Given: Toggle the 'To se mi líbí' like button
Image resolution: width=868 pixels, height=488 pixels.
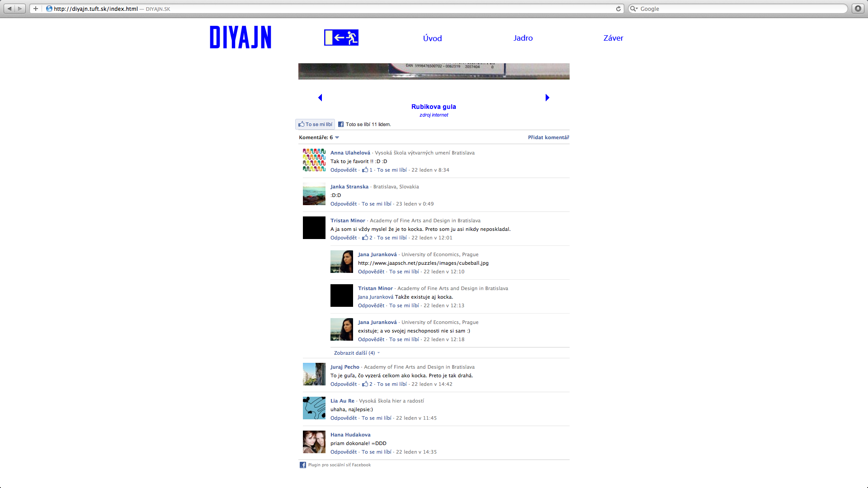Looking at the screenshot, I should coord(315,124).
